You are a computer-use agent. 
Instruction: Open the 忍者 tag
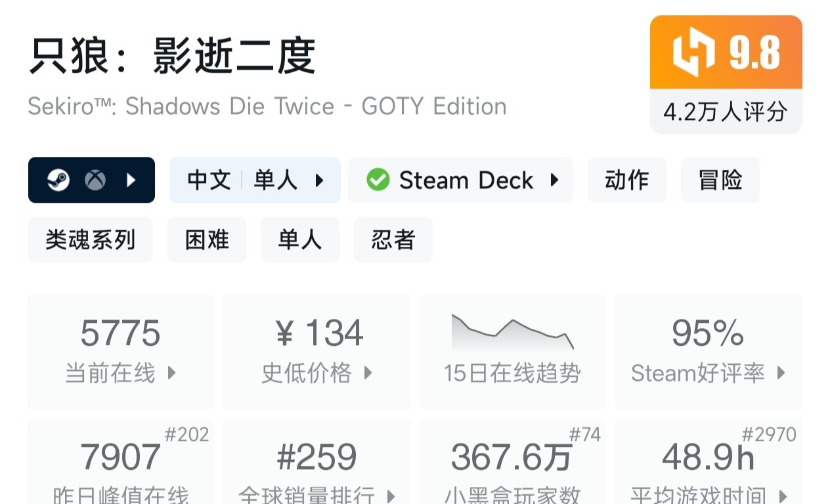coord(393,240)
